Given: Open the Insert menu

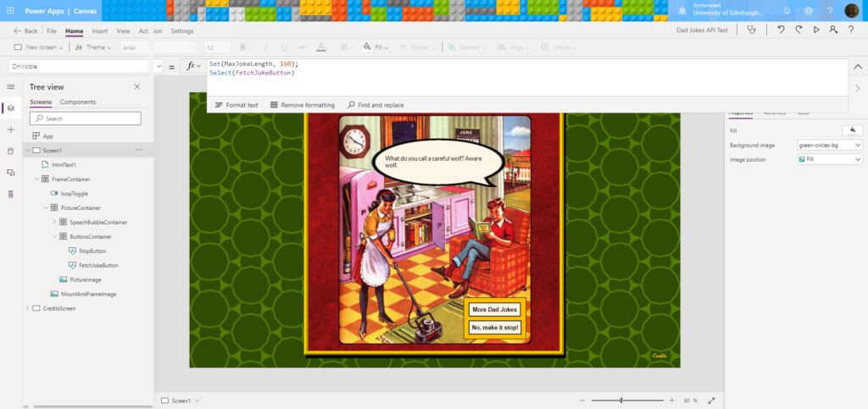Looking at the screenshot, I should 100,30.
